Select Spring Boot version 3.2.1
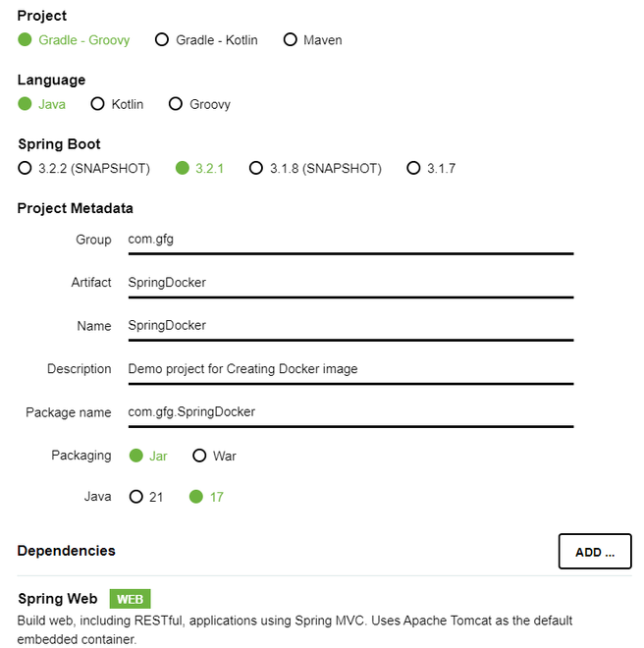This screenshot has width=644, height=648. click(182, 168)
